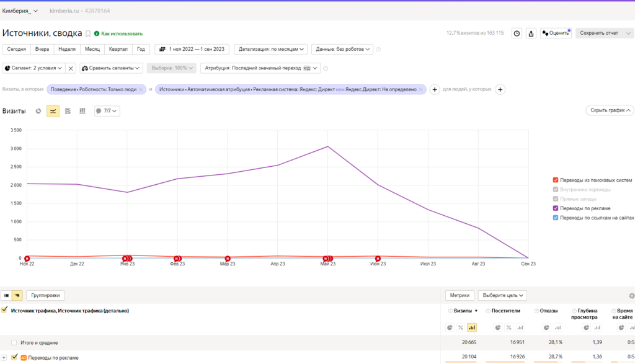The width and height of the screenshot is (635, 364).
Task: Toggle Переходы по рекламе legend checkbox
Action: [556, 208]
